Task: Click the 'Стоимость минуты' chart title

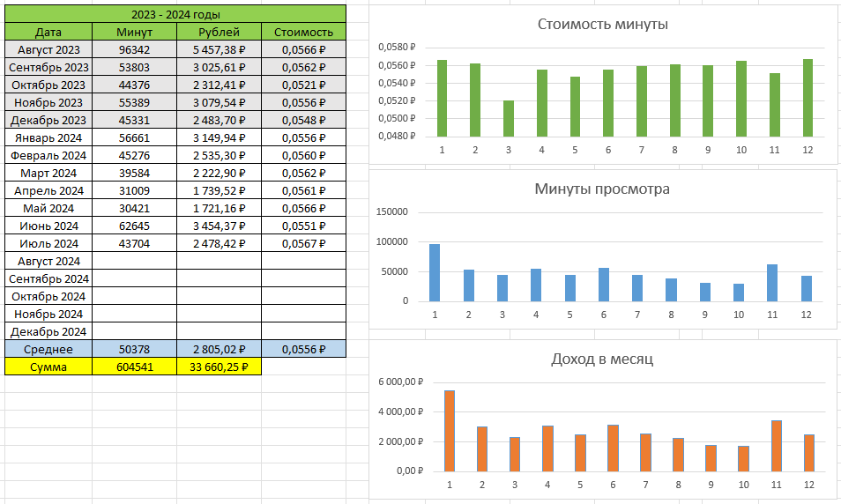Action: point(603,24)
